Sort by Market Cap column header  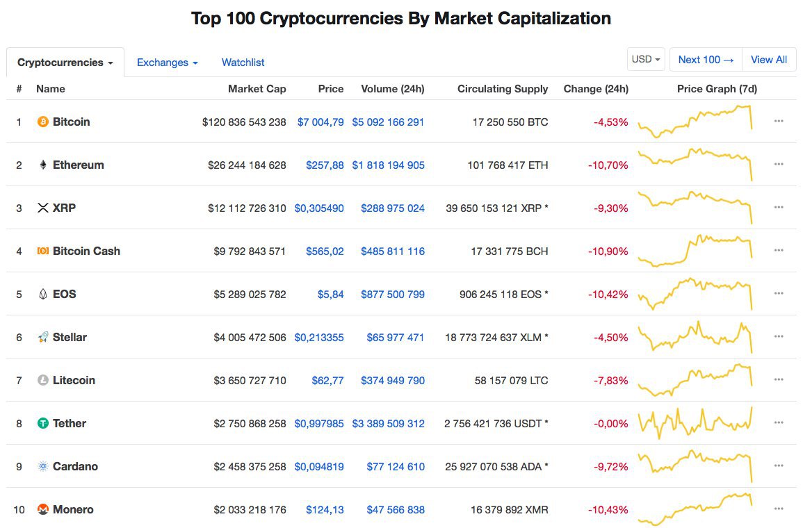(257, 89)
